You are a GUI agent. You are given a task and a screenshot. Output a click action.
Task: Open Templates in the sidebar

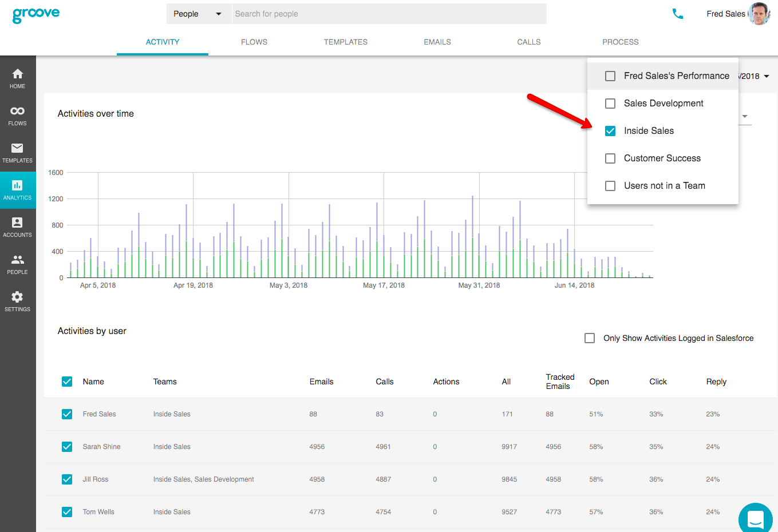[18, 153]
